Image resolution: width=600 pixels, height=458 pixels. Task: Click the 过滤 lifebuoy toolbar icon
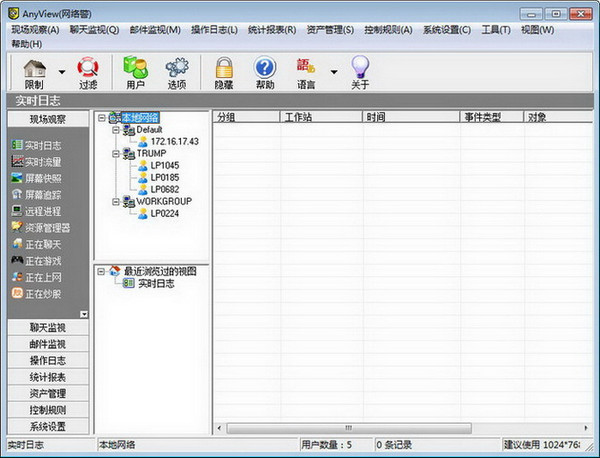tap(88, 68)
